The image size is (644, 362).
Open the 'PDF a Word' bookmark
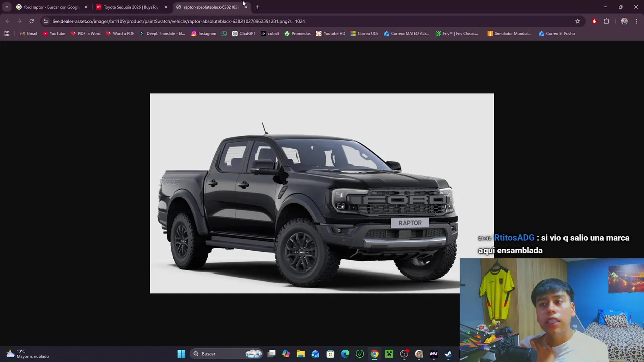coord(85,34)
